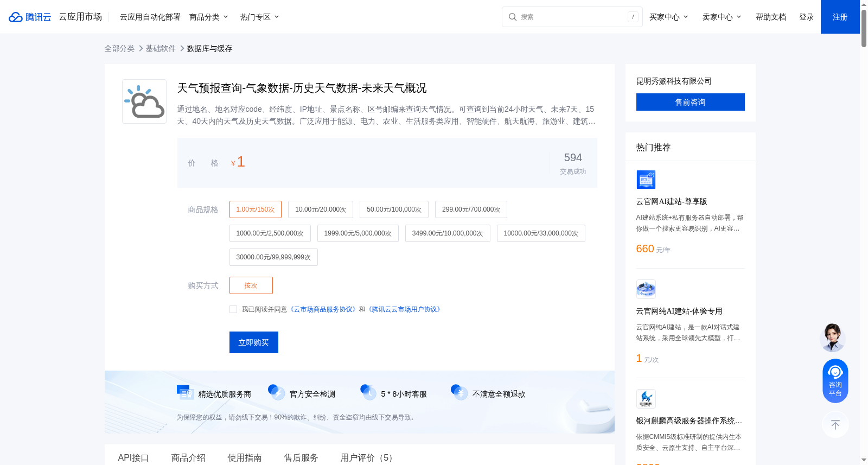Screen dimensions: 868x465
Task: Open the 咨询平台 headset button
Action: (x=835, y=381)
